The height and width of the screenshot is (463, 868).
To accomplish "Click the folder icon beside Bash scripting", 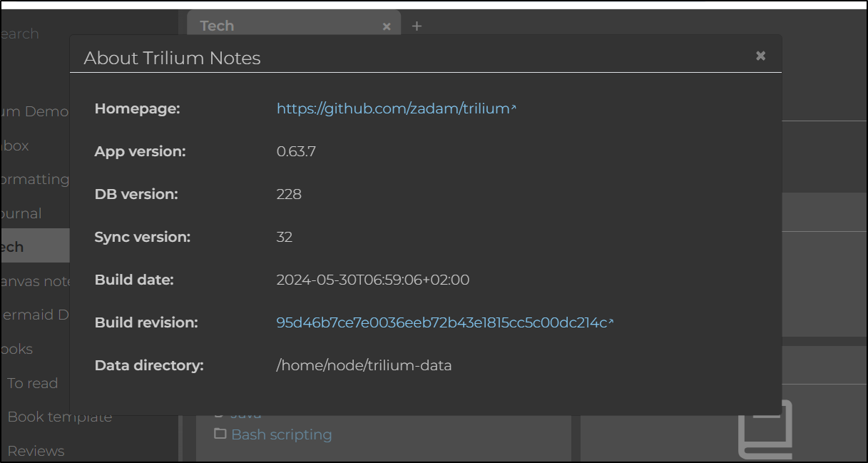I will coord(220,434).
